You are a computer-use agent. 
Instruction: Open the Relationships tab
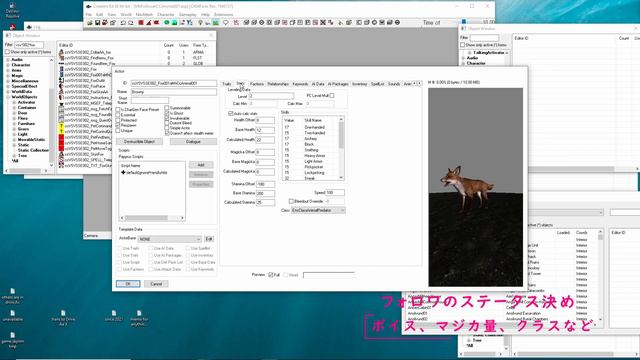click(278, 84)
